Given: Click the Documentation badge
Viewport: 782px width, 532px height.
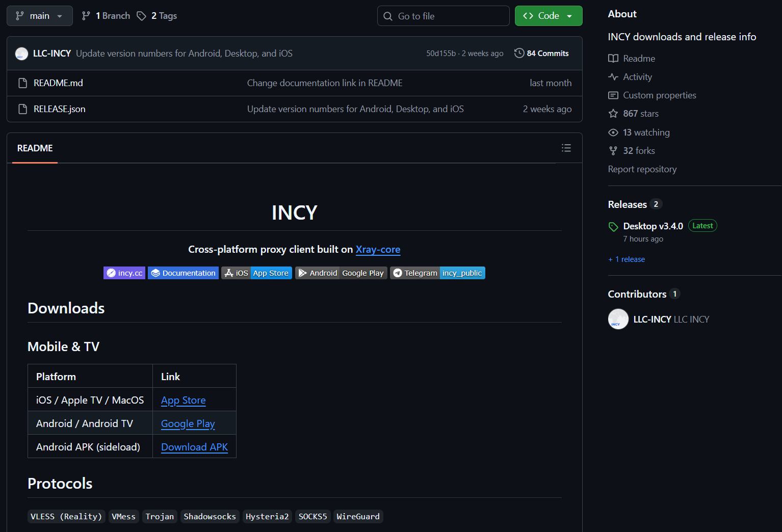Looking at the screenshot, I should pos(183,273).
